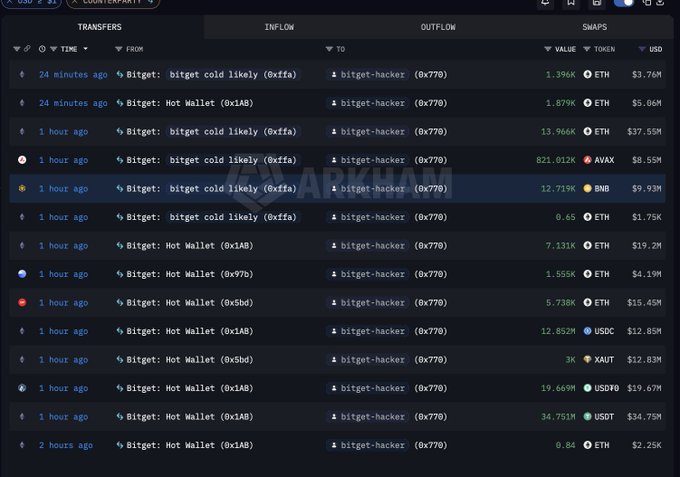This screenshot has height=477, width=680.
Task: Click the USD amount '$1.75K'
Action: pyautogui.click(x=647, y=217)
